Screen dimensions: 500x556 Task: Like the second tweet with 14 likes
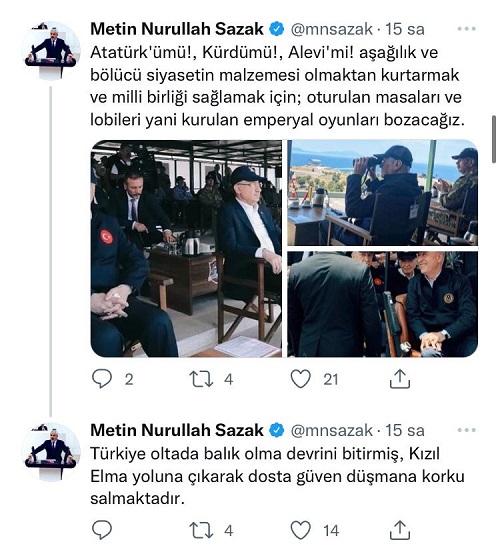click(301, 530)
